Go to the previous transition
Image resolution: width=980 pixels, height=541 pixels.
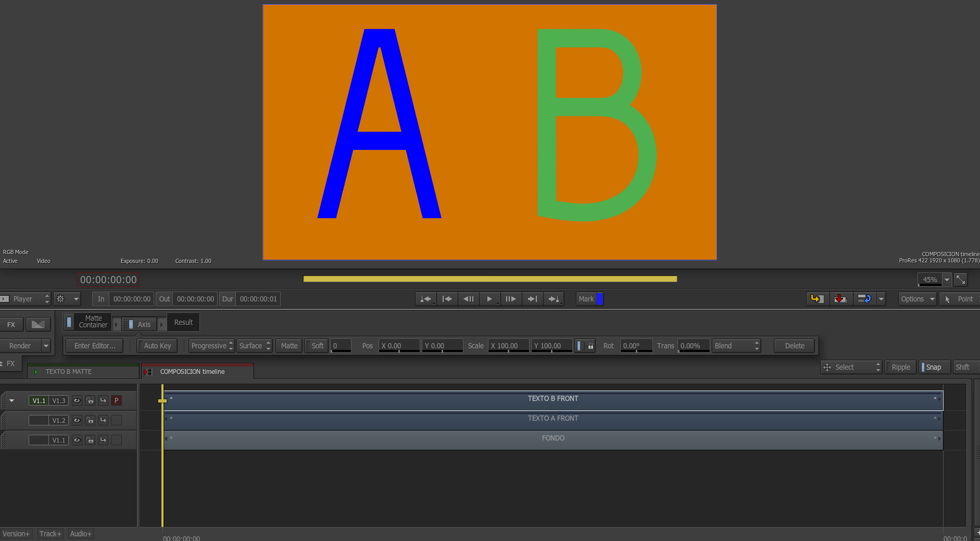click(425, 299)
